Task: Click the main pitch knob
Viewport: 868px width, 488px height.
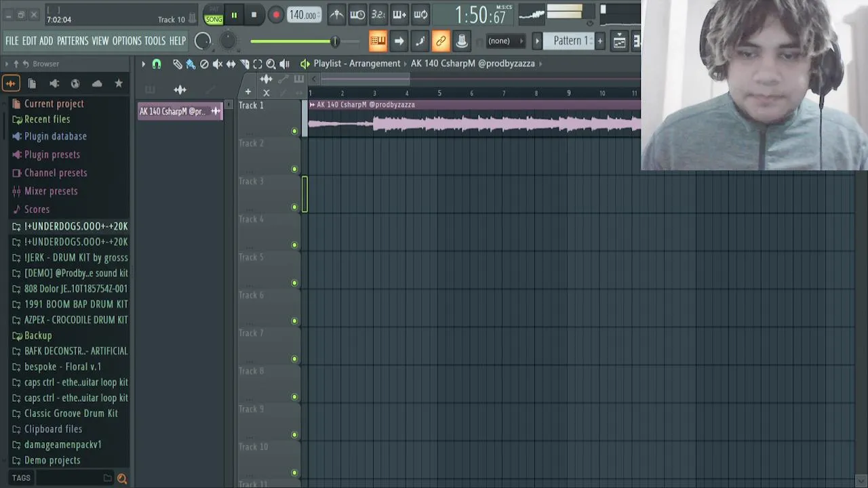Action: (x=228, y=41)
